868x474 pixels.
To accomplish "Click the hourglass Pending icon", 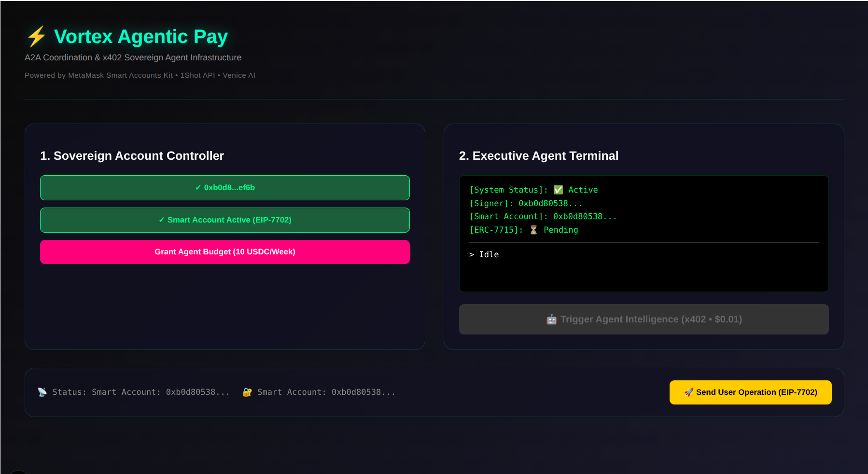I will (x=533, y=230).
